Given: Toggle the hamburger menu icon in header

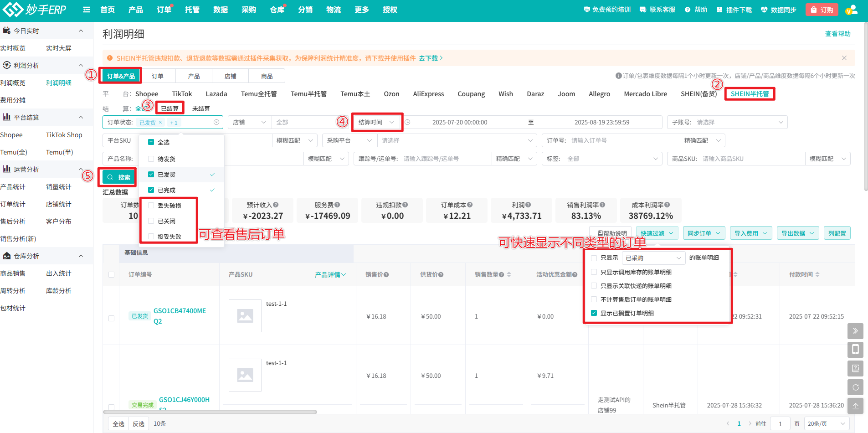Looking at the screenshot, I should [87, 10].
